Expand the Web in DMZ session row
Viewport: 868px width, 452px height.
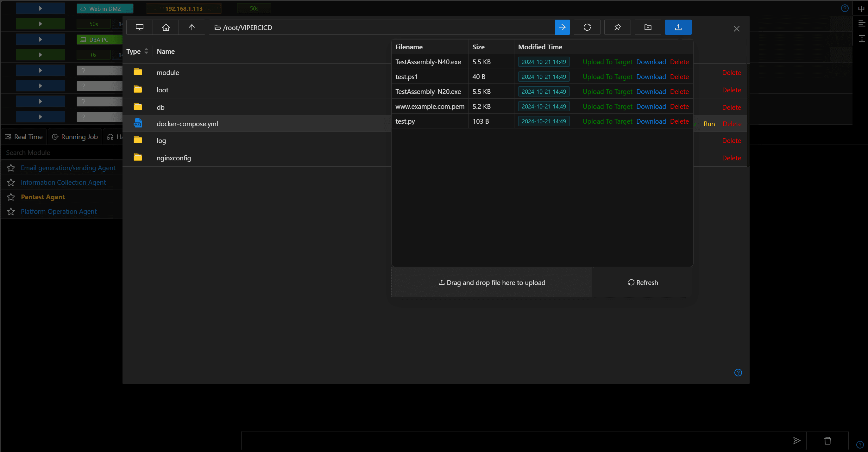[41, 9]
